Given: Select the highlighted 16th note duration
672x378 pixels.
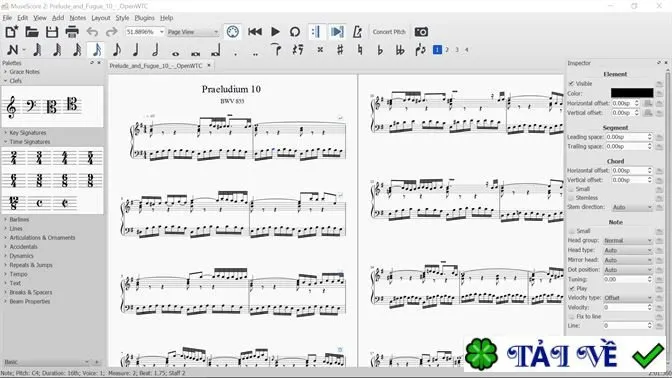Looking at the screenshot, I should [96, 50].
